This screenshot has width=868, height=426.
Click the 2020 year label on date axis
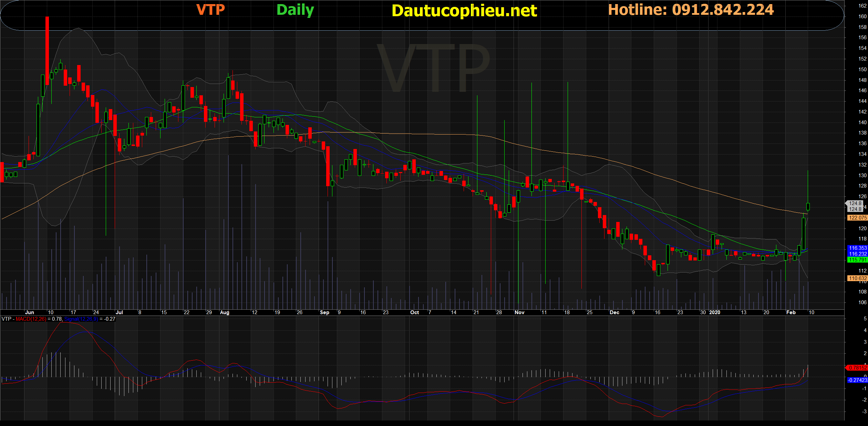(715, 312)
